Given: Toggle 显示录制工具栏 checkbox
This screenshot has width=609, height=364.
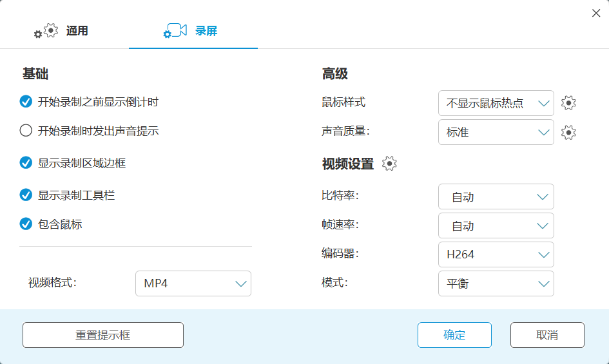Looking at the screenshot, I should point(26,195).
